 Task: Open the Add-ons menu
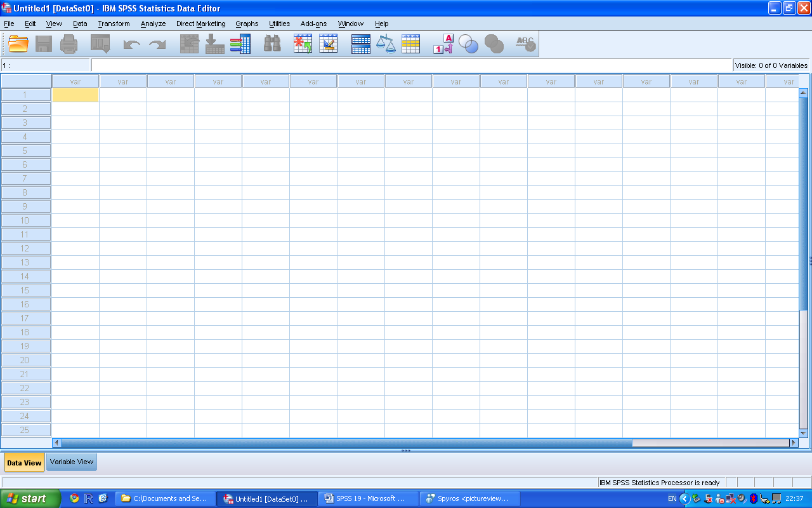pyautogui.click(x=313, y=23)
